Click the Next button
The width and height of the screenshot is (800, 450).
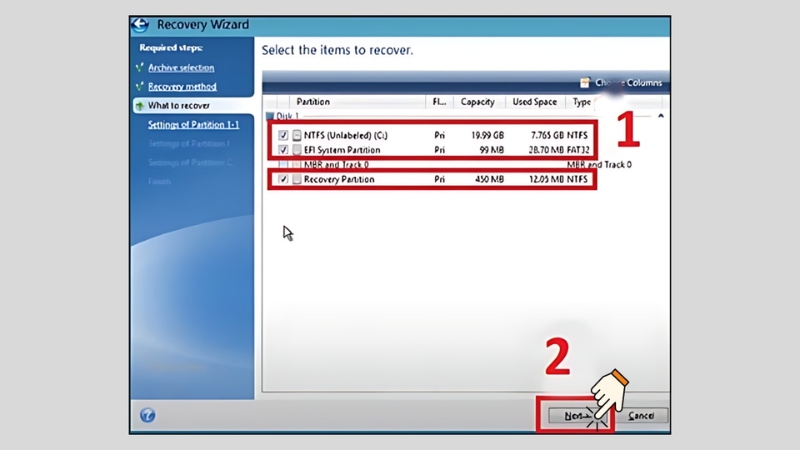coord(579,416)
